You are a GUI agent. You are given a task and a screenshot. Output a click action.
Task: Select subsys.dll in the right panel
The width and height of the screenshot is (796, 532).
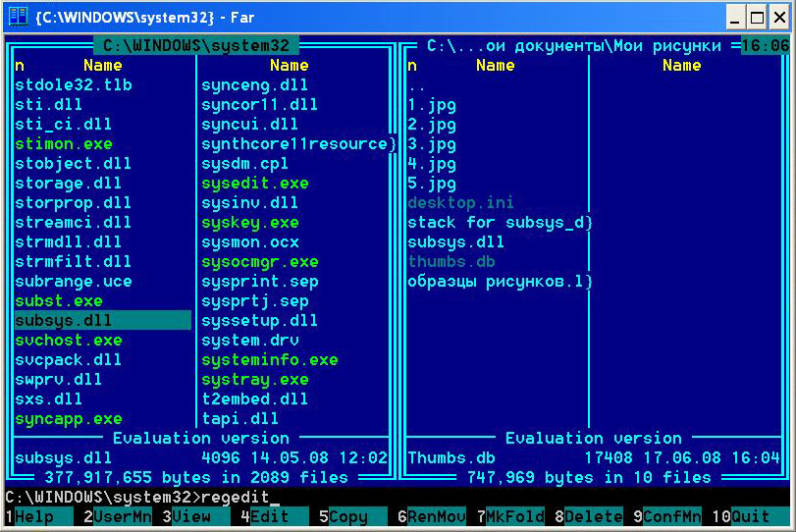[455, 242]
